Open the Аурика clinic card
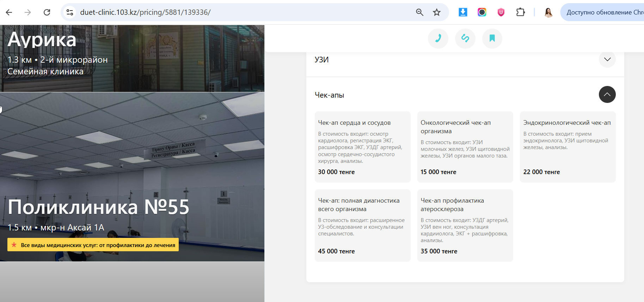 [132, 58]
